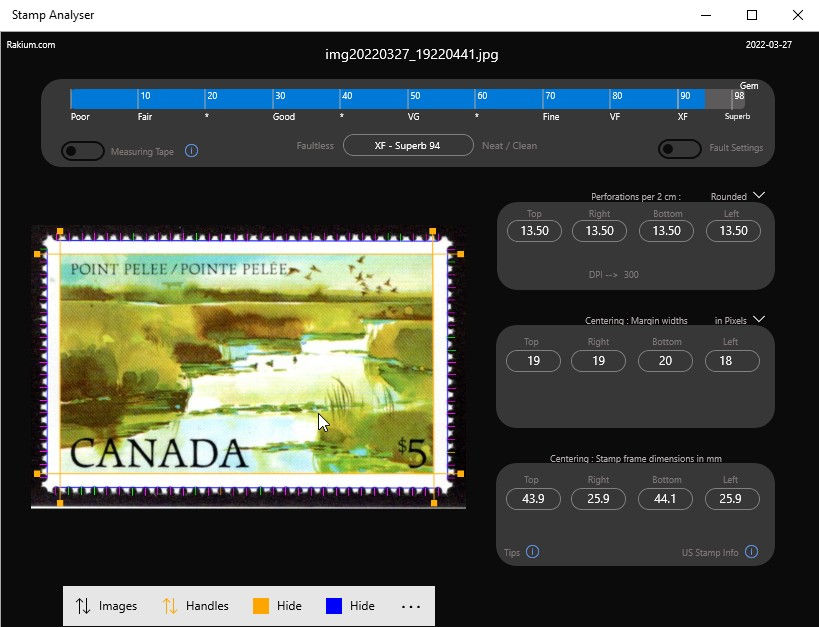The width and height of the screenshot is (819, 627).
Task: Click the Canada $5 stamp image
Action: [x=248, y=366]
